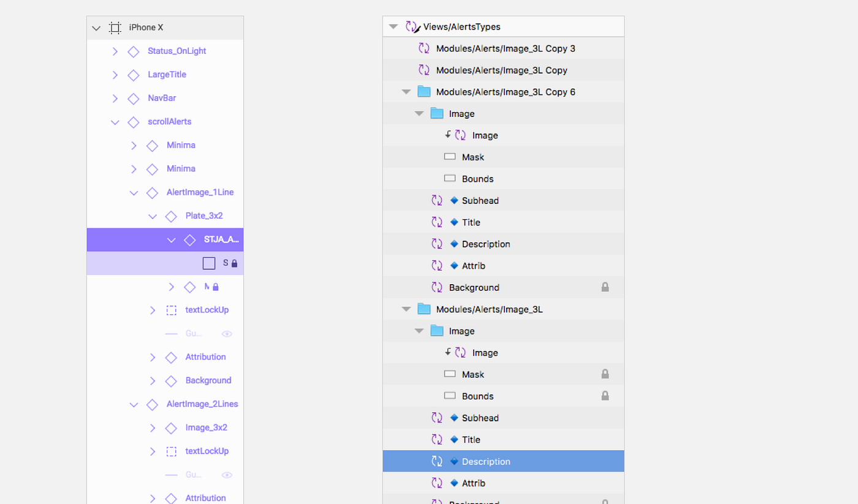Viewport: 858px width, 504px height.
Task: Toggle eye icon on guide row under AlertImage_1Line
Action: 227,334
